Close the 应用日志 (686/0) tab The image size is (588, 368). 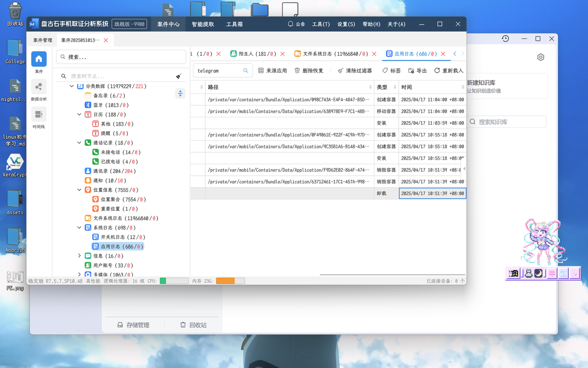[x=443, y=54]
